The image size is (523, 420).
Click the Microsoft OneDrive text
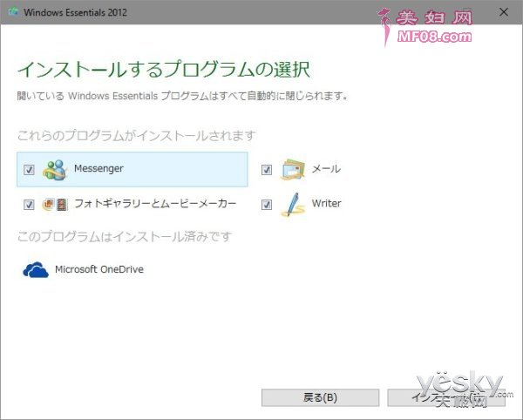[99, 269]
